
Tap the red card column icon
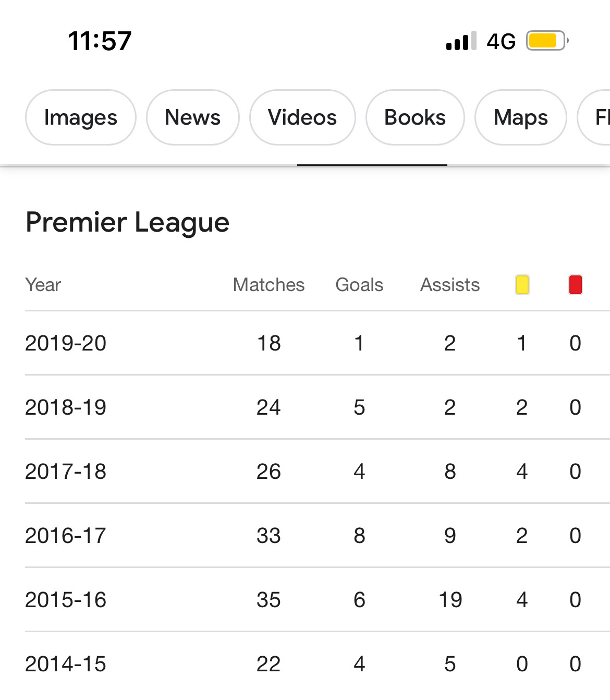tap(575, 285)
